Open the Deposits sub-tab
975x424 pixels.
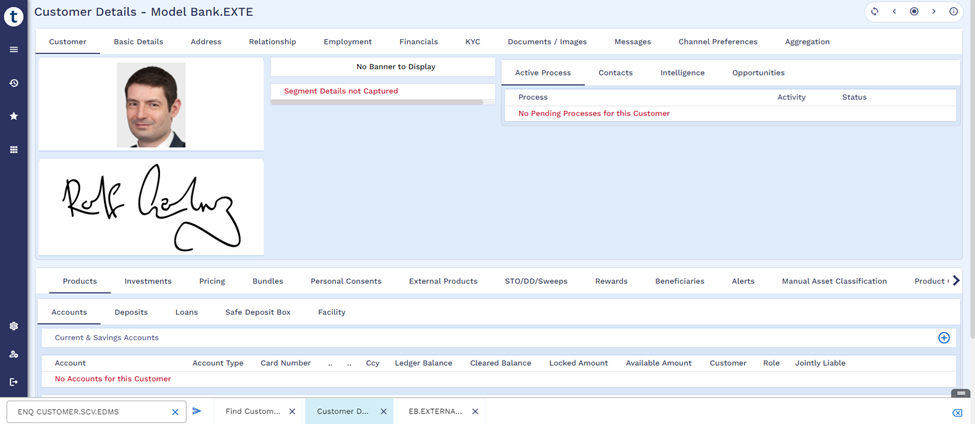pyautogui.click(x=131, y=312)
